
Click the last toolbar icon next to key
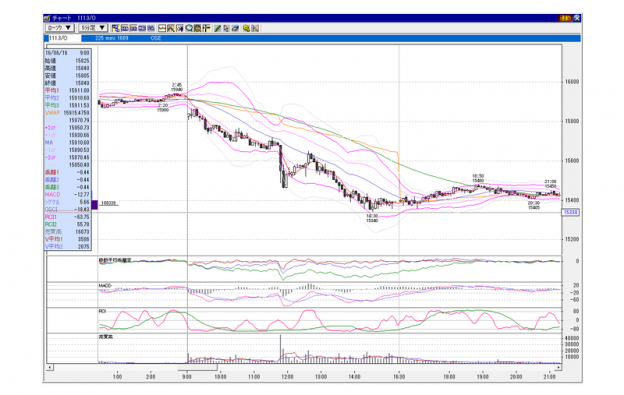(255, 28)
